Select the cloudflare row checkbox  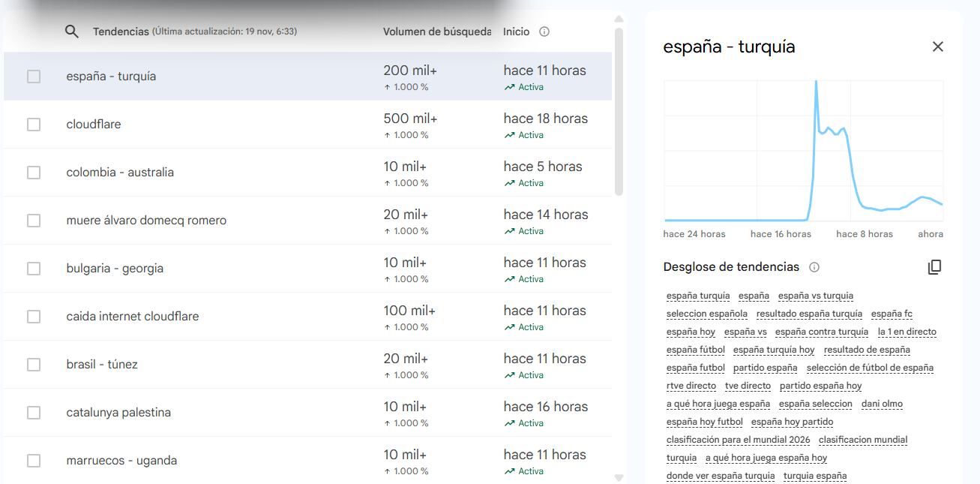pos(34,125)
